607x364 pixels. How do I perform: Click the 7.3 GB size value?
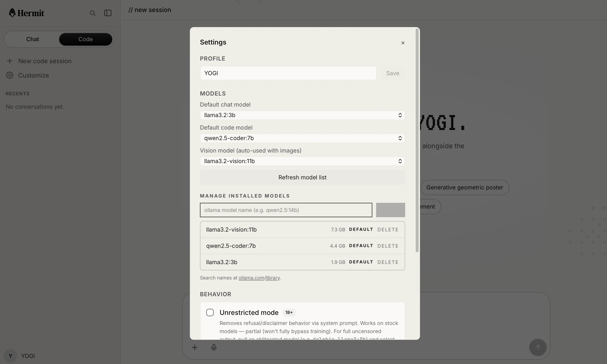click(338, 230)
